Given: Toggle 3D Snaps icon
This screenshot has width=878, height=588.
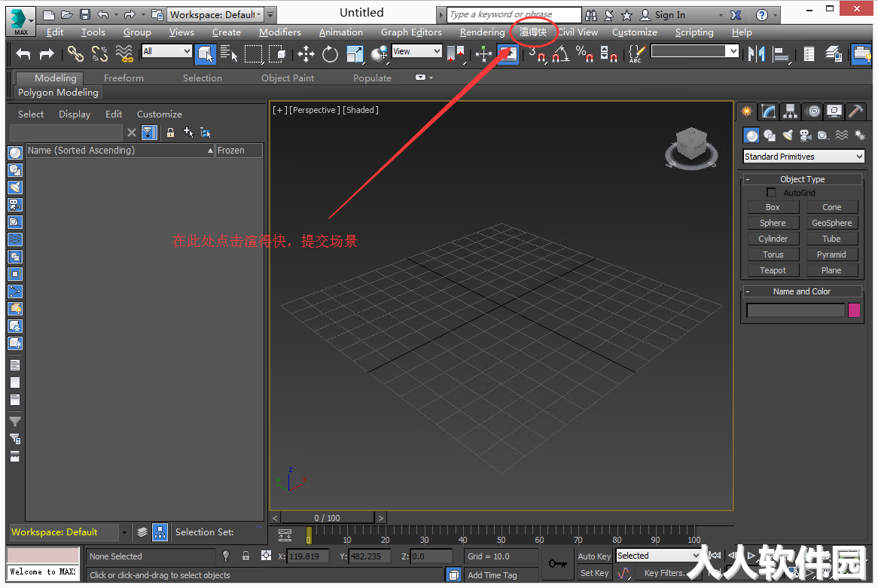Looking at the screenshot, I should [538, 53].
